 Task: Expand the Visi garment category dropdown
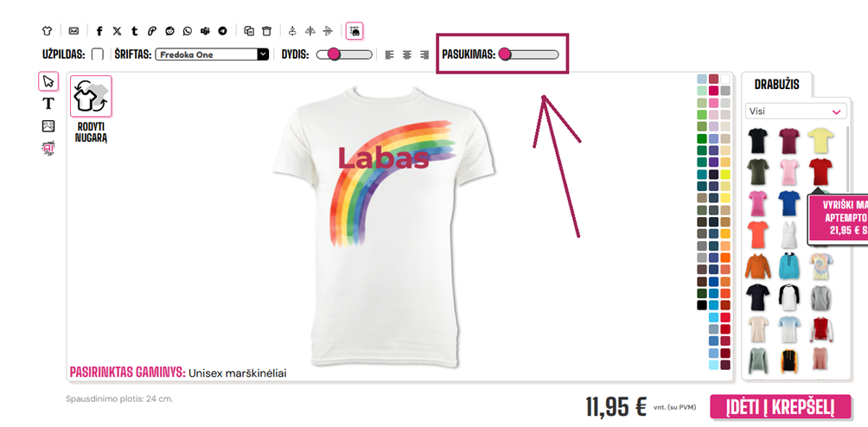(x=795, y=112)
